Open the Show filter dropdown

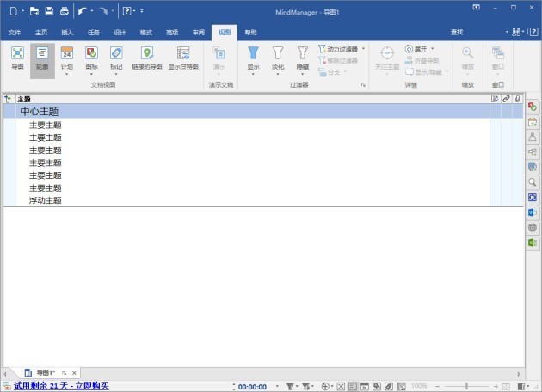[x=253, y=73]
